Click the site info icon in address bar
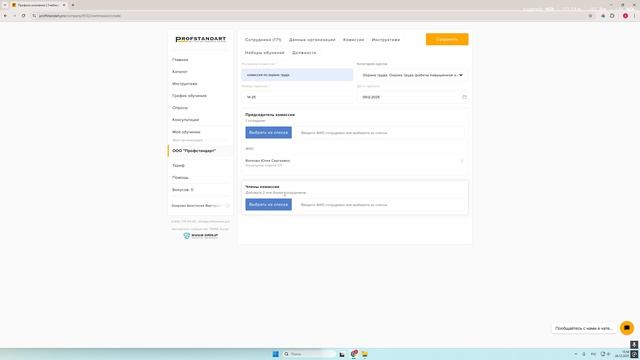Screen dimensions: 640x360 34,16
